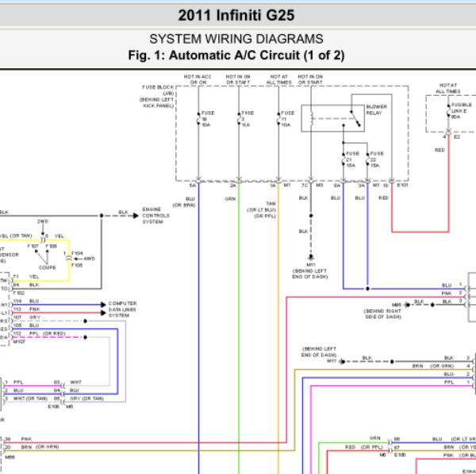Click the "AWD" label
Viewport: 476px width, 474px height.
[89, 258]
